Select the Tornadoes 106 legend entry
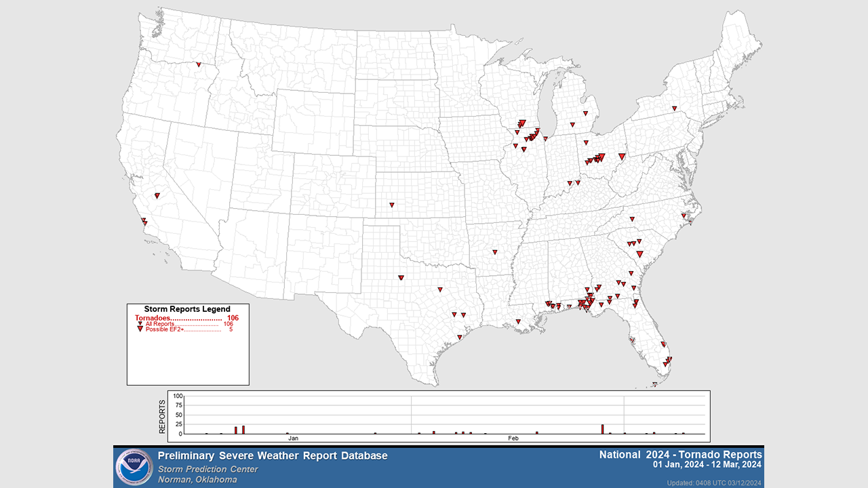The height and width of the screenshot is (488, 868). pyautogui.click(x=186, y=317)
